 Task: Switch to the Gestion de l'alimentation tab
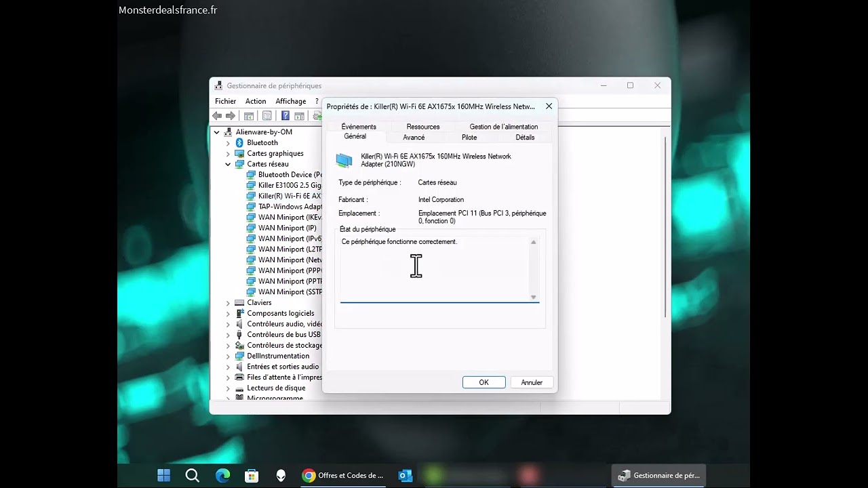pos(504,127)
